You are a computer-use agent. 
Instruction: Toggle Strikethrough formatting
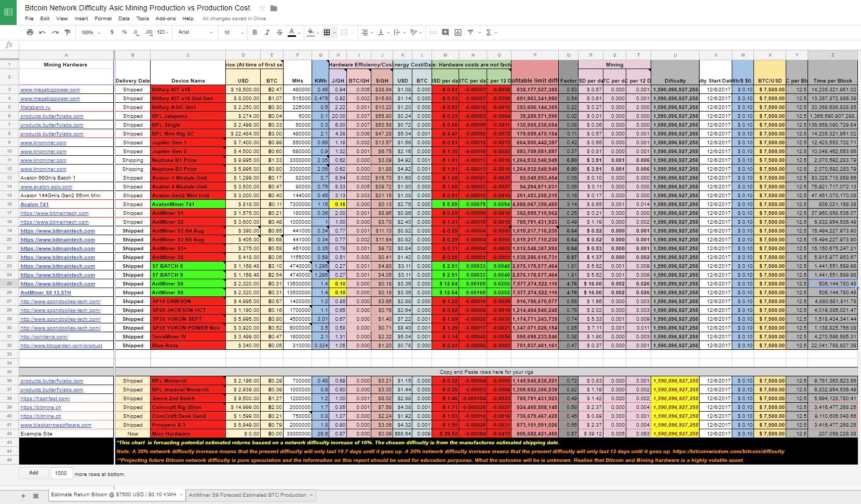(279, 32)
